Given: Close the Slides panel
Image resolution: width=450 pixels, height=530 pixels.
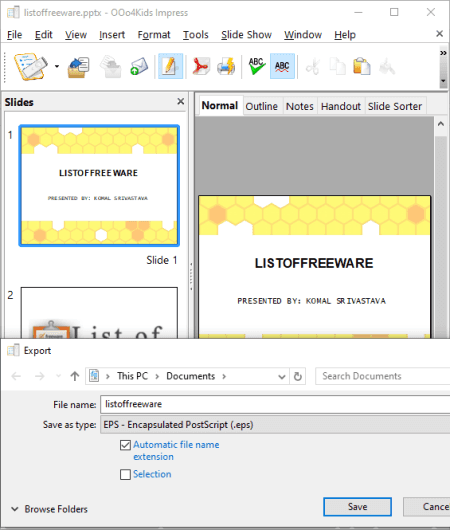Looking at the screenshot, I should (x=181, y=101).
